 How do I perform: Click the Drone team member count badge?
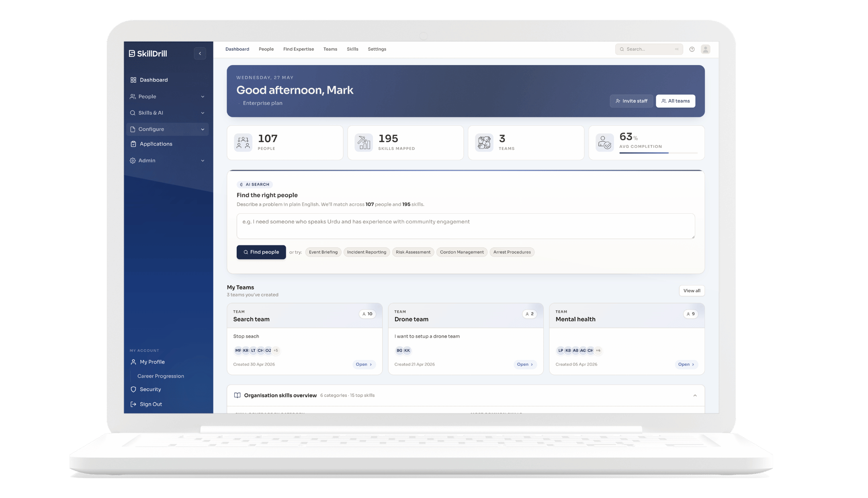coord(530,314)
